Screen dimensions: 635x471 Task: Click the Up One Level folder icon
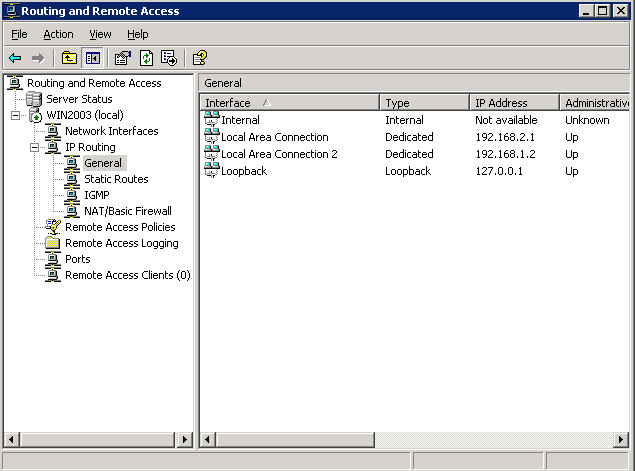70,58
